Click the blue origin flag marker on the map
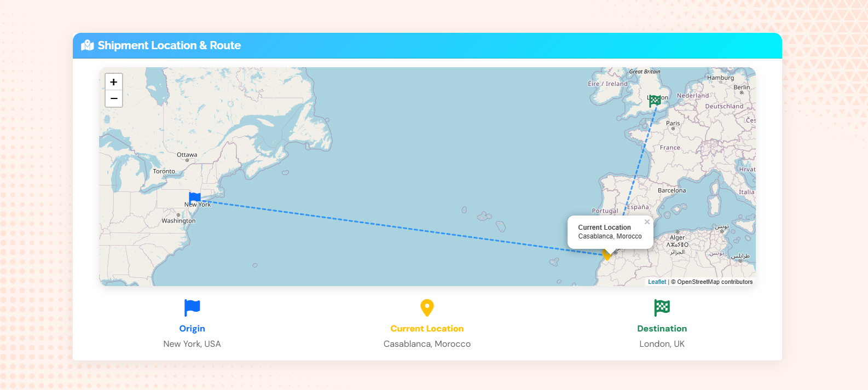This screenshot has width=868, height=390. (x=194, y=197)
